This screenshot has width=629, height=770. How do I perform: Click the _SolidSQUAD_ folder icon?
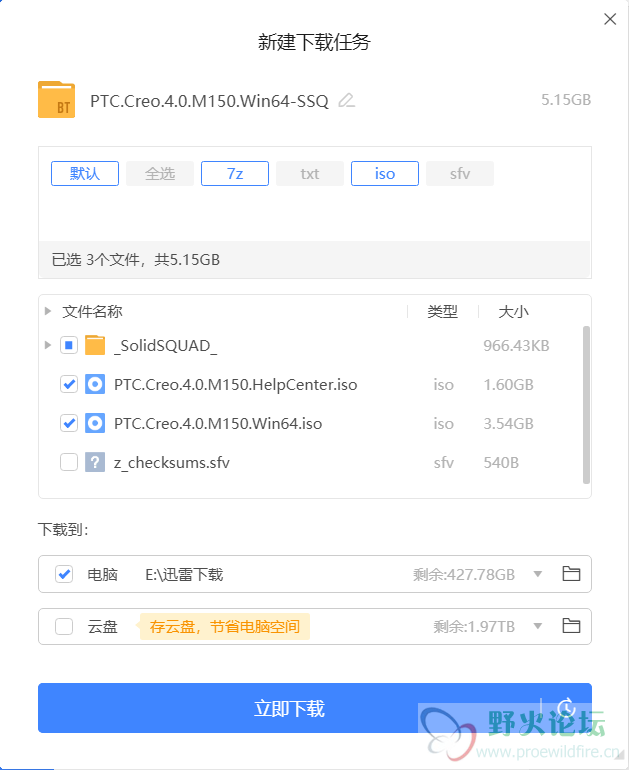point(95,345)
